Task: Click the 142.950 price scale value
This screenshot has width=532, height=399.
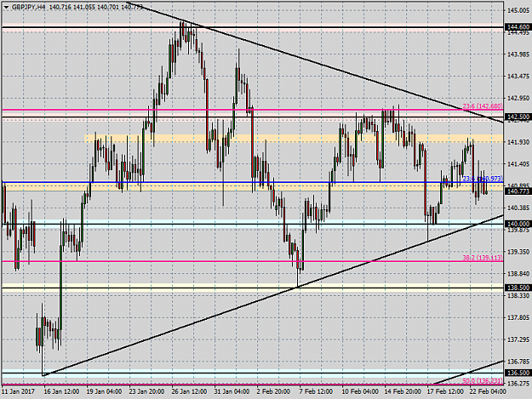Action: [x=518, y=99]
